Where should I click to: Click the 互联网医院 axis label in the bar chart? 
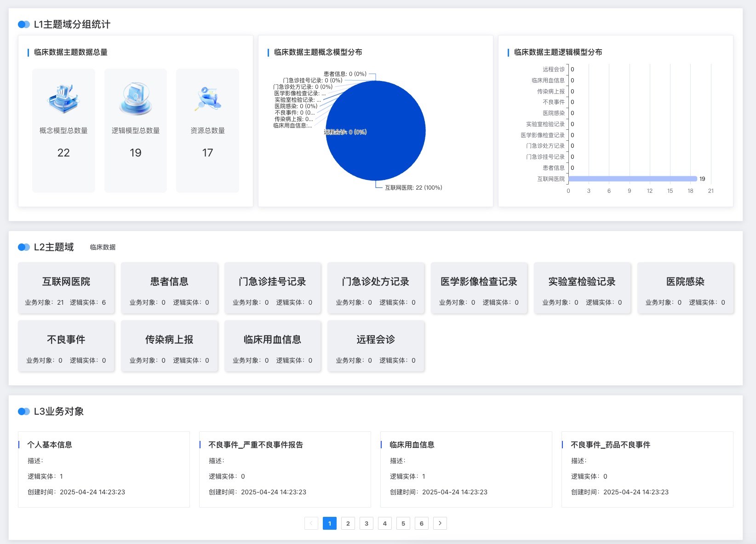click(x=551, y=179)
